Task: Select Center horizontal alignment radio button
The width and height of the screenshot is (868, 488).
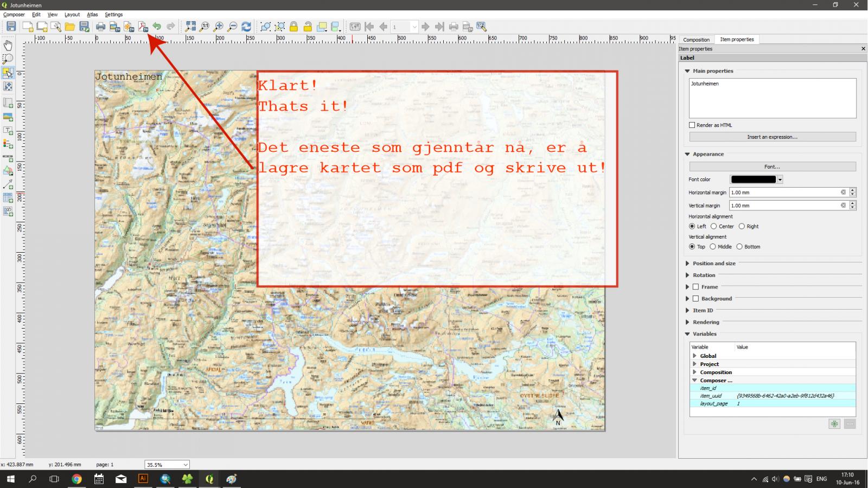Action: coord(714,227)
